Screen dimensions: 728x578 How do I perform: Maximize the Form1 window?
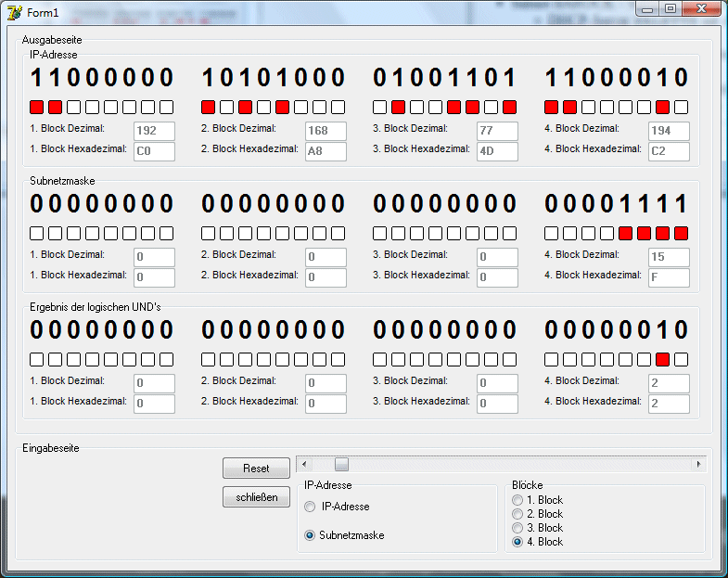pos(670,9)
